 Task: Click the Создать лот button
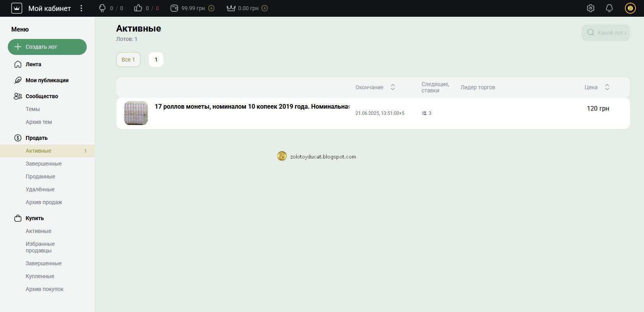point(47,47)
